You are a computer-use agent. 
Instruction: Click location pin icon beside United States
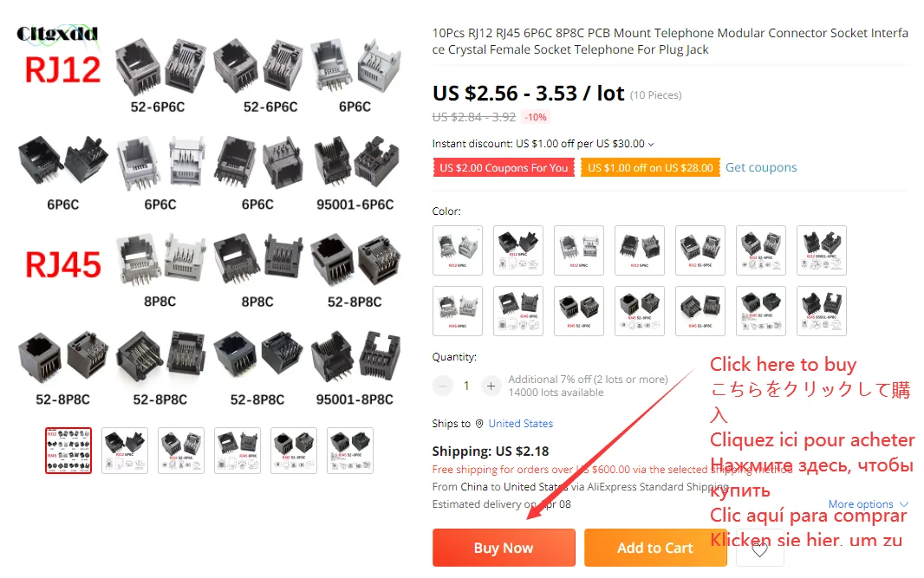479,424
